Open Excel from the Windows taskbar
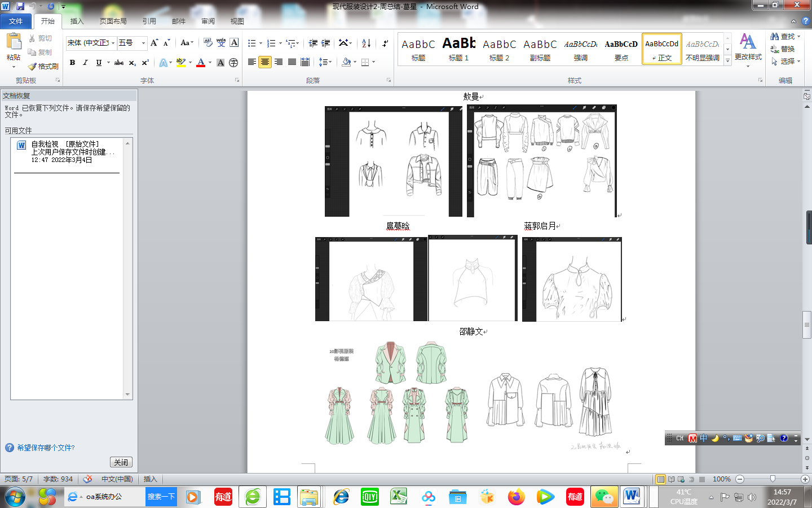 399,497
